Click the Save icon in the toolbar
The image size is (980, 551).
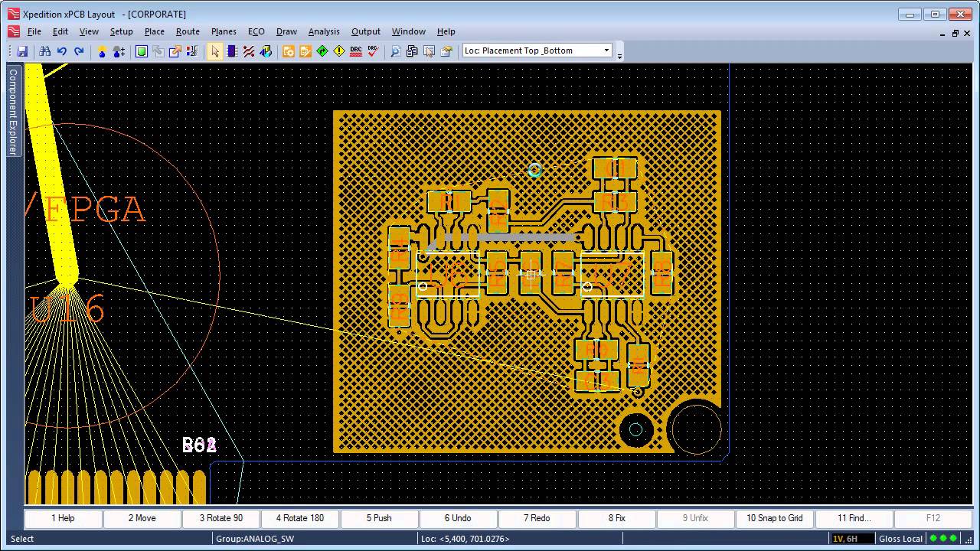point(22,51)
